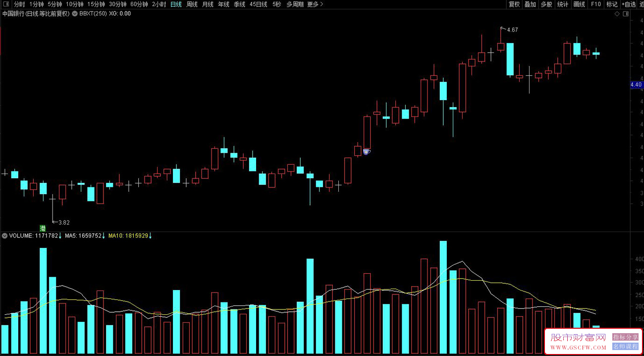Click the yellow MA10: 1815929 readout
644x356 pixels.
[128, 236]
